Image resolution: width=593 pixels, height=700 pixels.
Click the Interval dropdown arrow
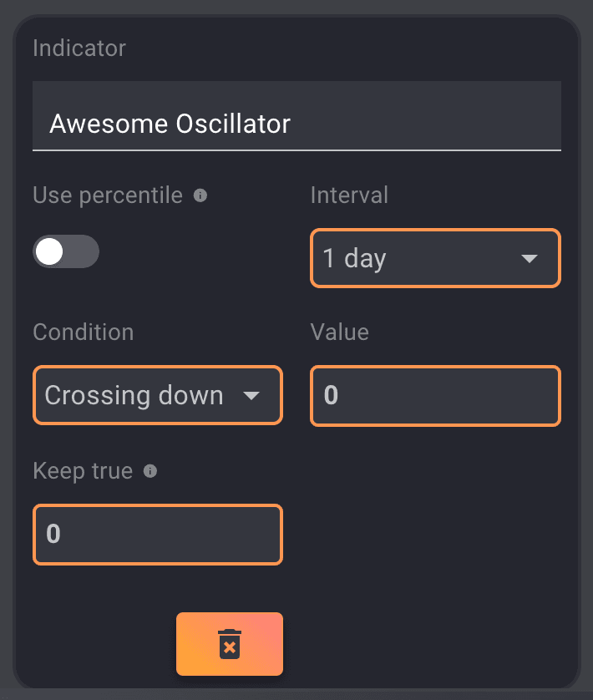click(530, 259)
